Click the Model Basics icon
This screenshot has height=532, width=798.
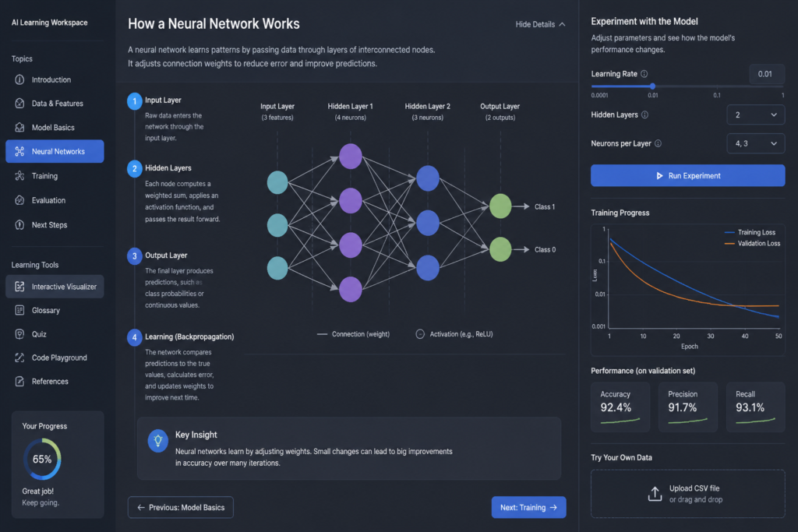point(19,127)
